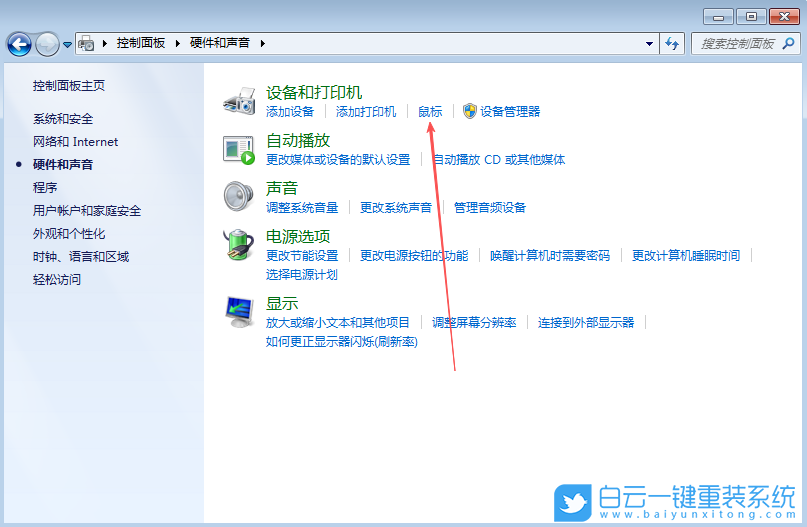
Task: Click 更改节能设置 link
Action: [302, 255]
